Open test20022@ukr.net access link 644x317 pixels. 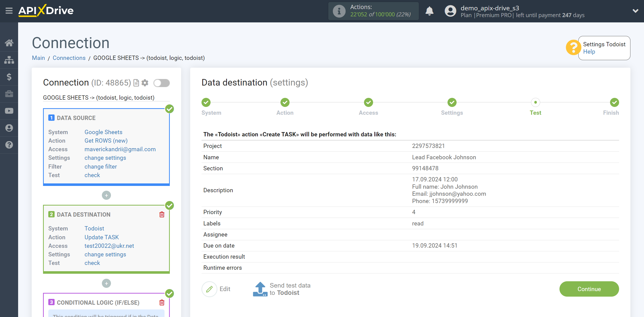point(109,246)
